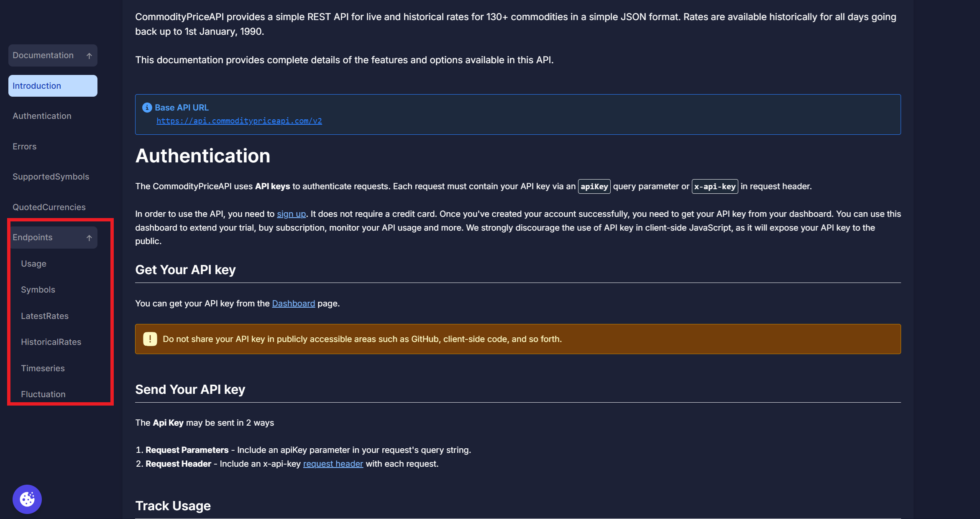Viewport: 980px width, 519px height.
Task: Click the sign up link
Action: (x=291, y=214)
